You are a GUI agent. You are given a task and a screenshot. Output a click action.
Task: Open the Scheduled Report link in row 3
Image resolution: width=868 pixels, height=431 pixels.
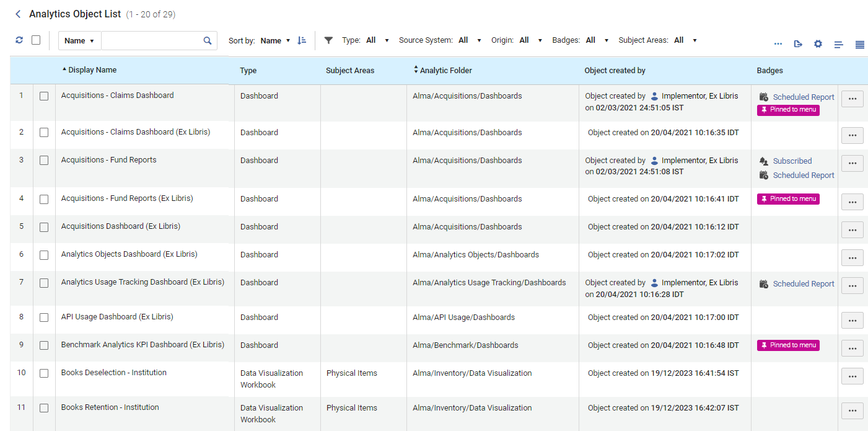804,176
